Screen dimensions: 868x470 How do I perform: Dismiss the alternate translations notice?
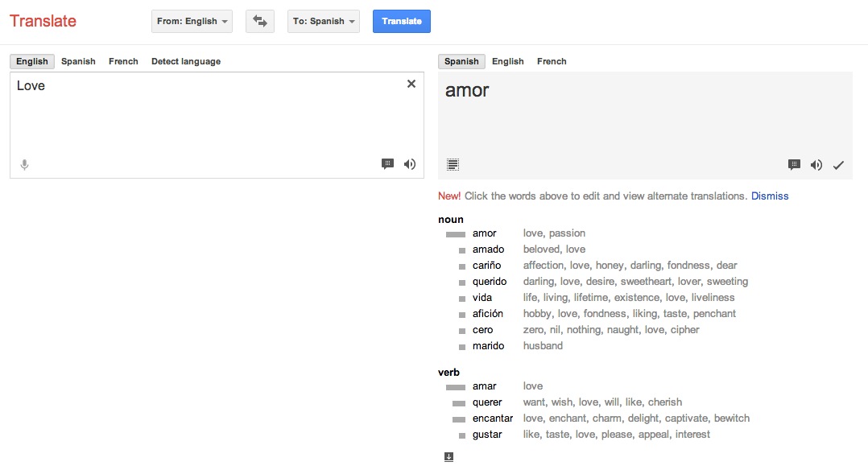[770, 195]
